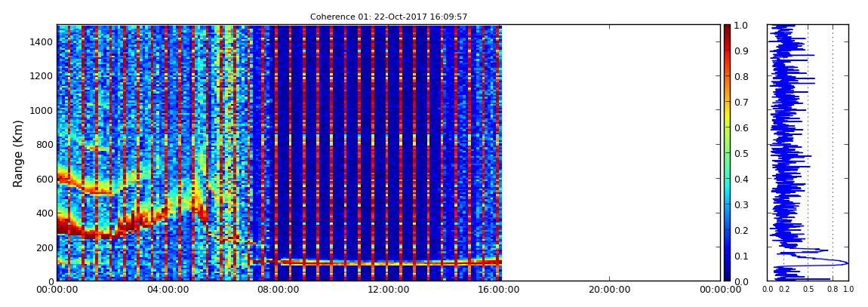Click the 0.5 label under the profile plot

pyautogui.click(x=808, y=290)
